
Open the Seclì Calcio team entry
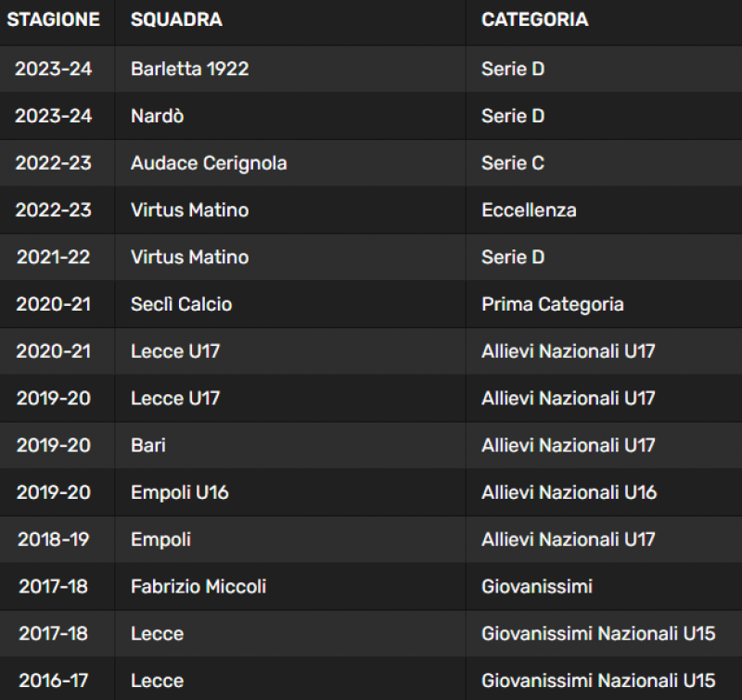tap(181, 304)
